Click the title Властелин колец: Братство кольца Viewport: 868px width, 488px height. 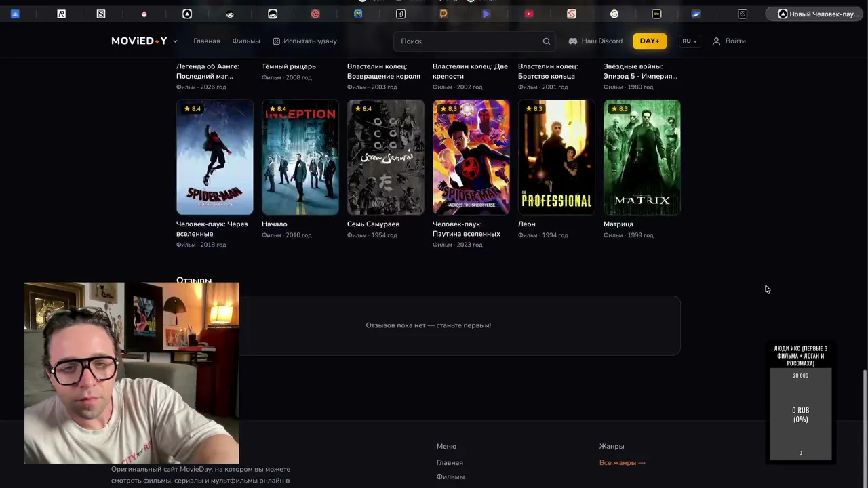coord(548,71)
